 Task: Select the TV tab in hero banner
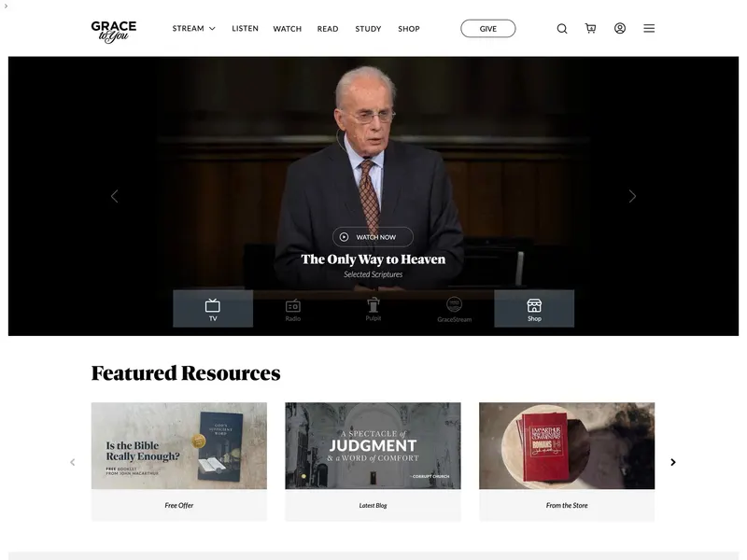pos(213,309)
